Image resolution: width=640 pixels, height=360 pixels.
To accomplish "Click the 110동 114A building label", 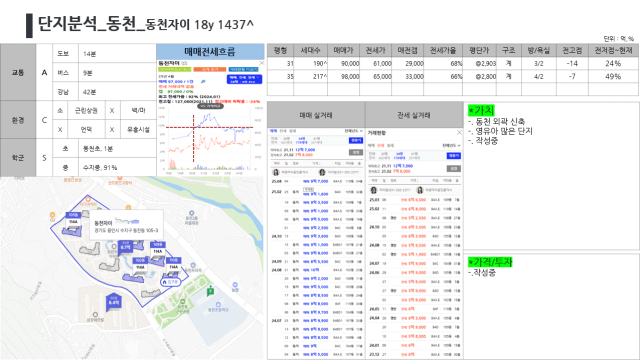I will point(173,264).
